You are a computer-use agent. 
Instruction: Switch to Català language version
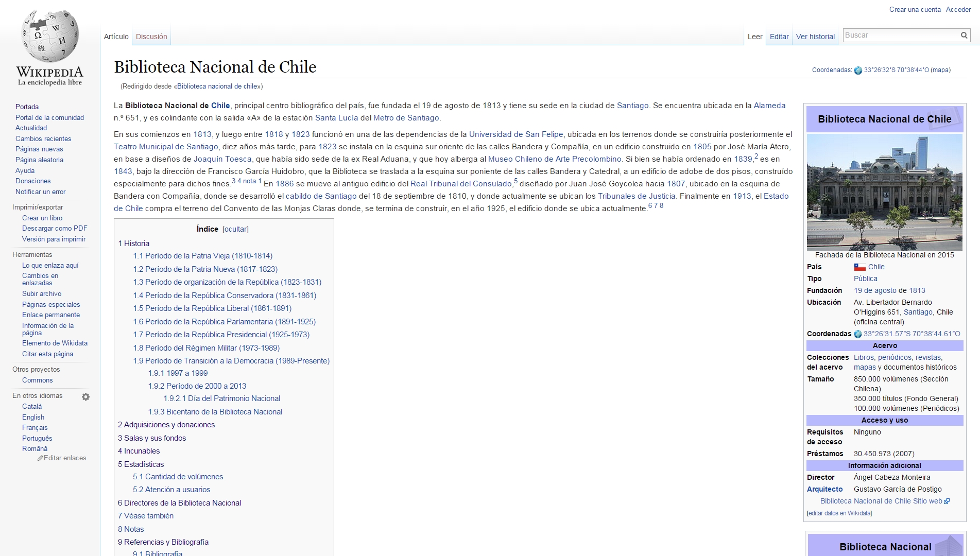(x=32, y=406)
